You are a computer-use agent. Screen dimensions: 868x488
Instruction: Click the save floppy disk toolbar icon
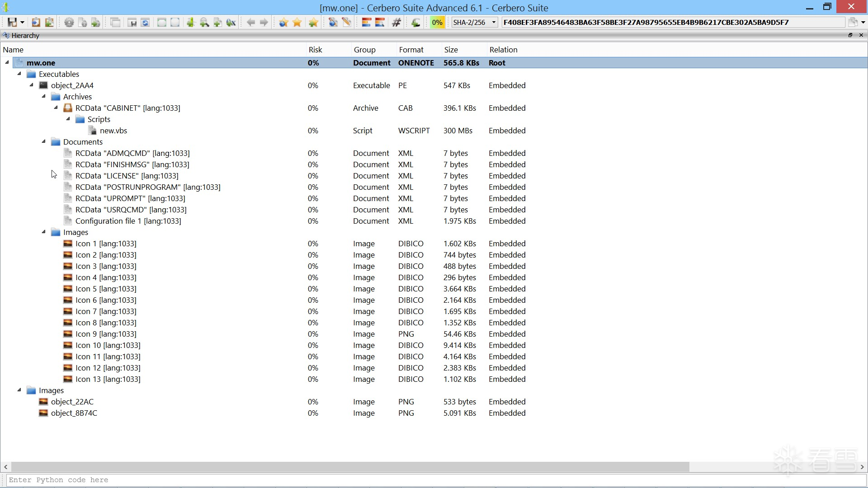(x=12, y=22)
